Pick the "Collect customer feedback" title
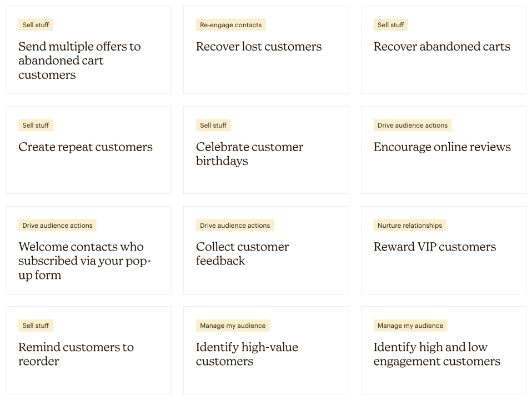Image resolution: width=532 pixels, height=400 pixels. click(242, 254)
